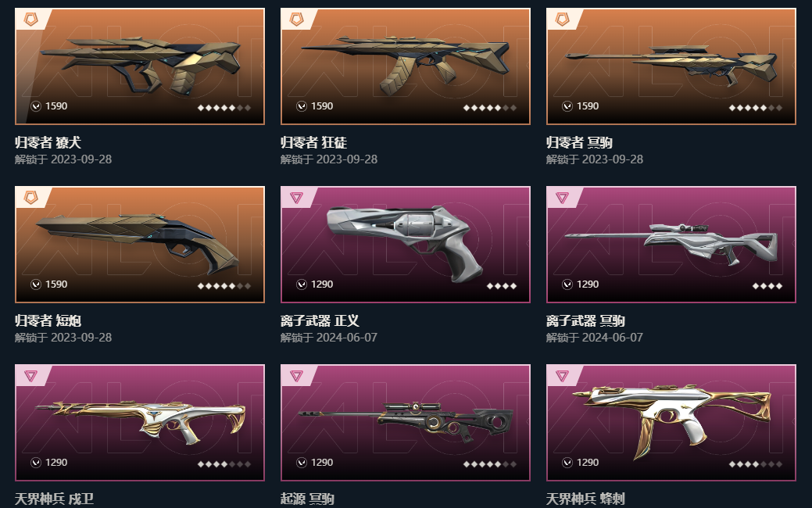Click the VP coin icon on 离子武器 冥驹 card
The height and width of the screenshot is (508, 812).
(x=567, y=284)
